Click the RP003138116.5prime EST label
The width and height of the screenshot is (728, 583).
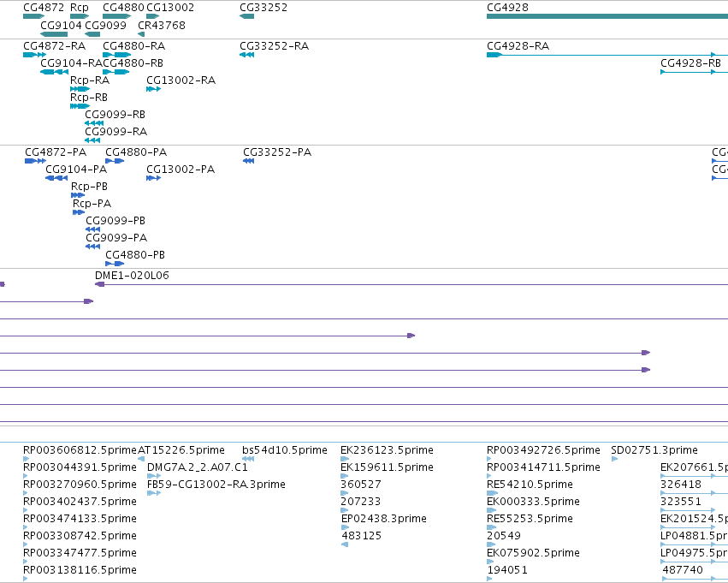tap(80, 570)
